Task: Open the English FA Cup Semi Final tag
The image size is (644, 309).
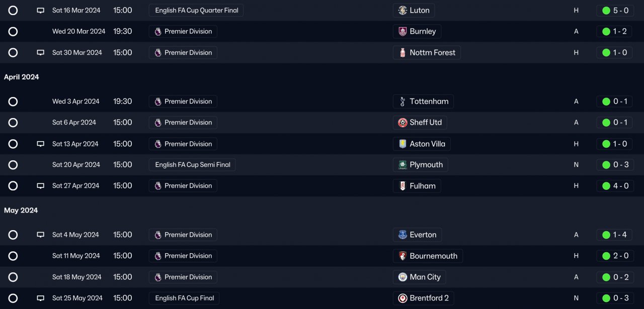Action: point(192,165)
